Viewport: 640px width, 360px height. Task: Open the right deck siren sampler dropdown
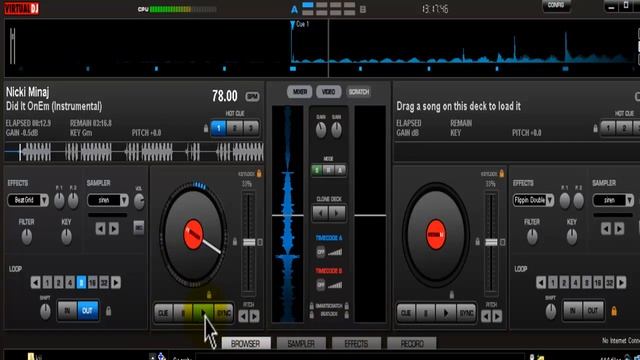pos(613,200)
